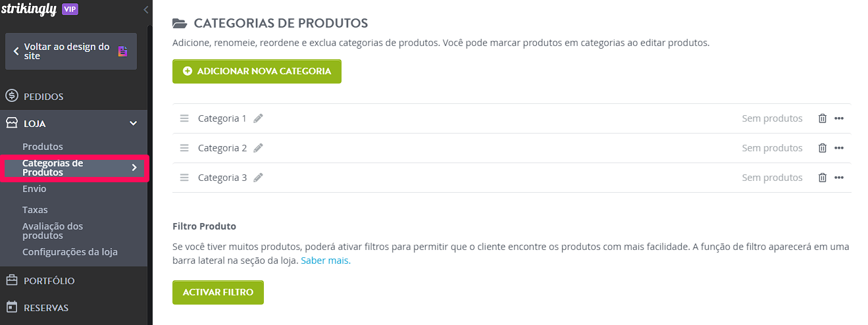Click the Activar Filtro button
868x325 pixels.
[x=218, y=292]
